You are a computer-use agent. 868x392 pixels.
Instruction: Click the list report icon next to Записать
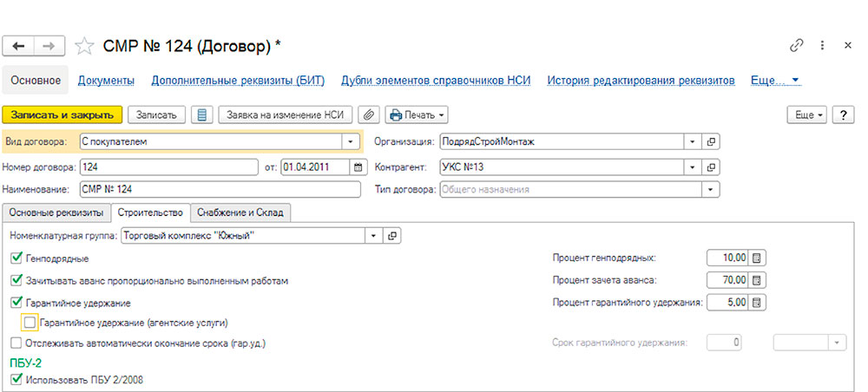(201, 114)
